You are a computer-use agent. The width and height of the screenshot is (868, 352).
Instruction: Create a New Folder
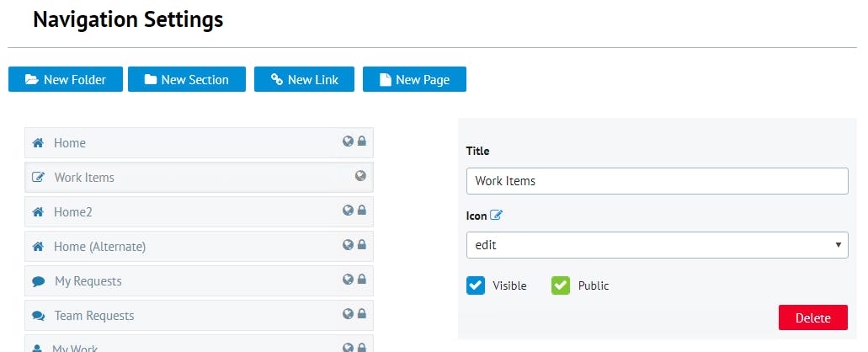click(x=66, y=80)
